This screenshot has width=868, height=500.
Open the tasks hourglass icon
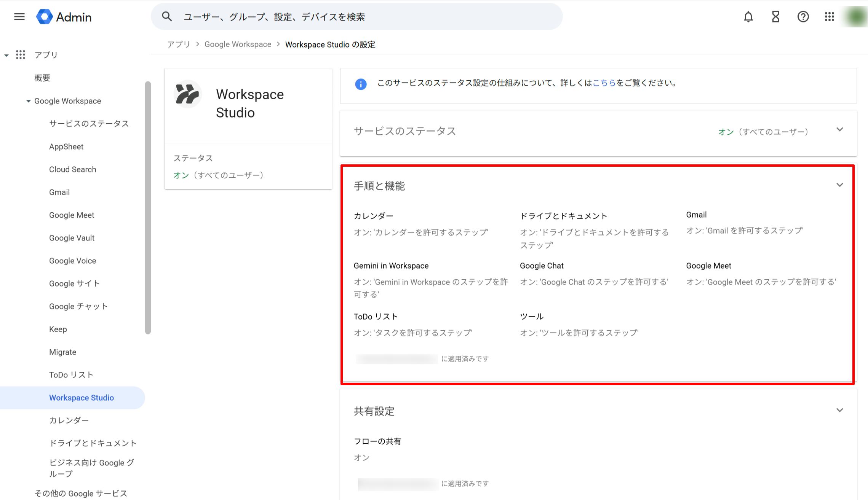point(775,17)
